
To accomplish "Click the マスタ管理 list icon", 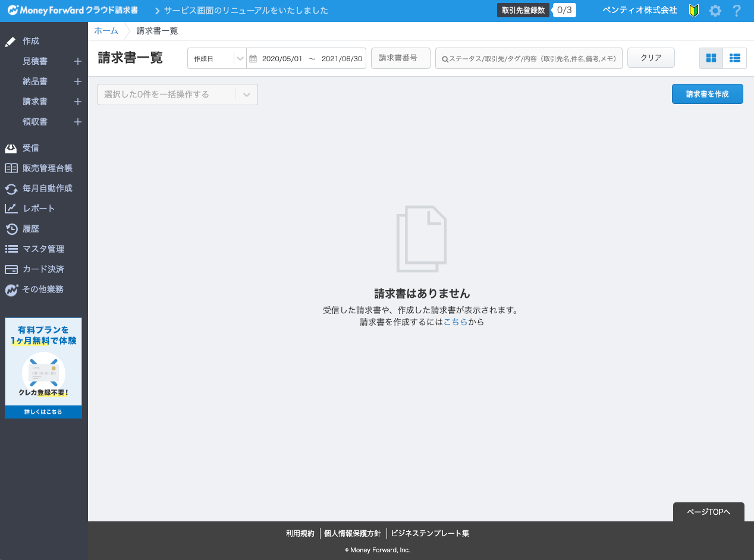I will (11, 249).
